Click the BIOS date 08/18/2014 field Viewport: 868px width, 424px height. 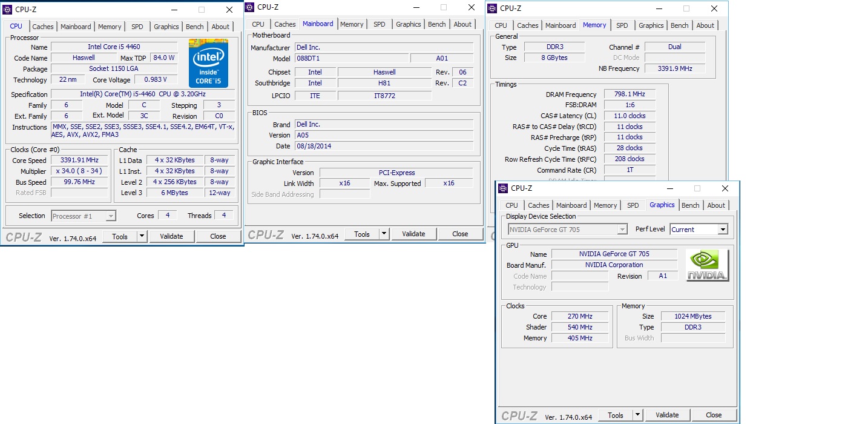pos(384,146)
